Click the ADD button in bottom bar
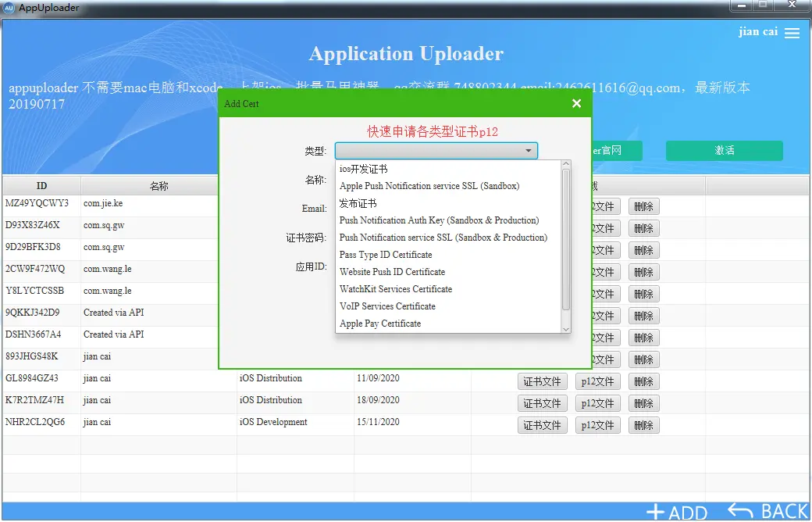Viewport: 812px width, 522px height. click(678, 512)
